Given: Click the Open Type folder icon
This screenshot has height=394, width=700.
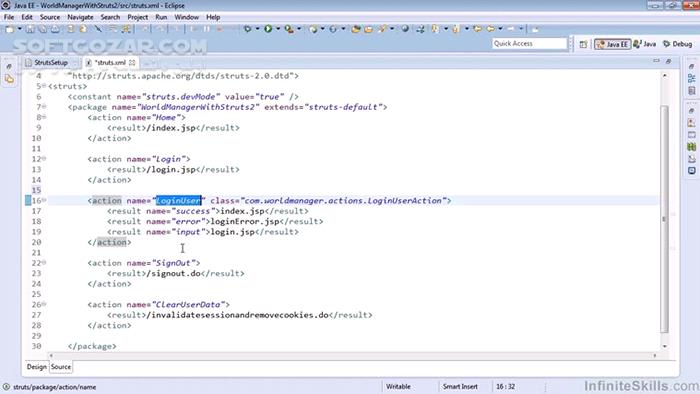Looking at the screenshot, I should [x=356, y=29].
